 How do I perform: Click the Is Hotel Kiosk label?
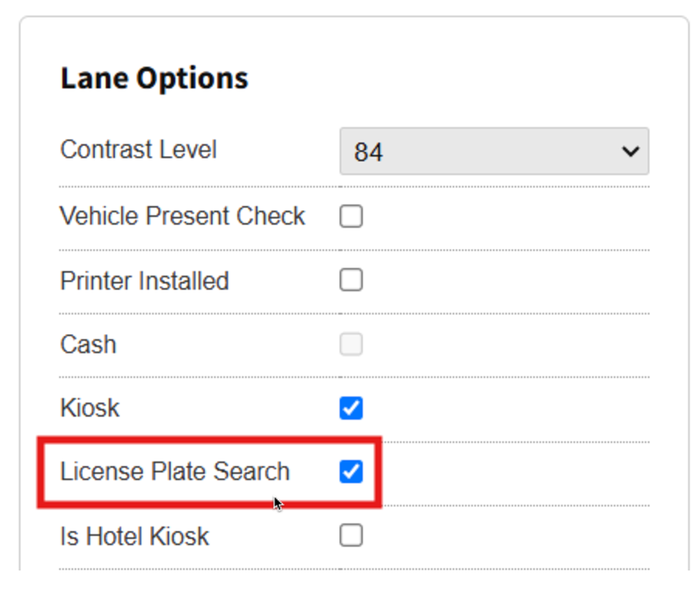pyautogui.click(x=134, y=536)
